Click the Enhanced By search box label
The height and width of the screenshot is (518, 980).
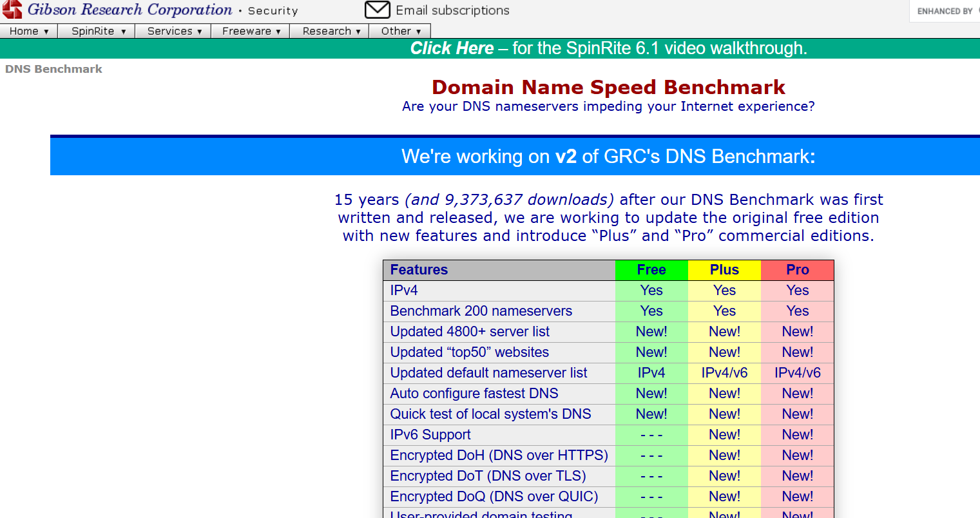945,11
